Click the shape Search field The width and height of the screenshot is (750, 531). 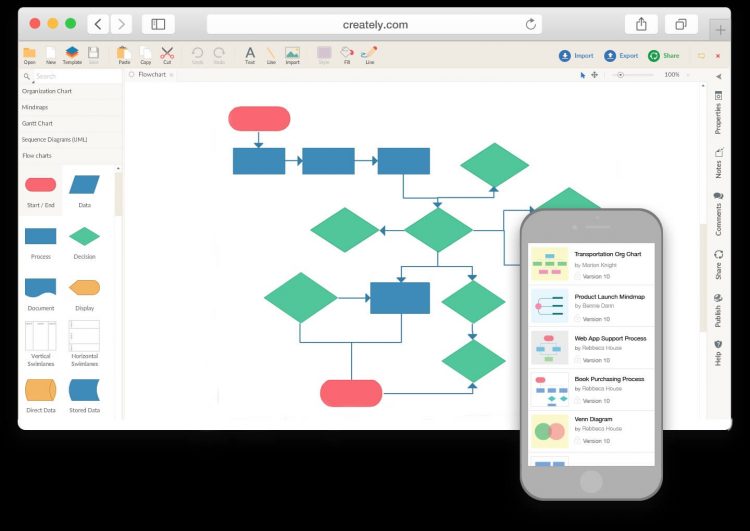(x=72, y=76)
